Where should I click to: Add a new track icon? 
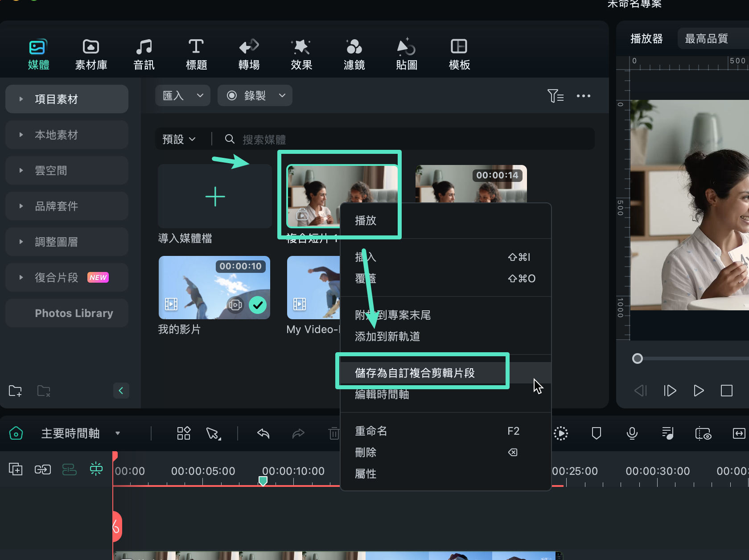[x=16, y=469]
